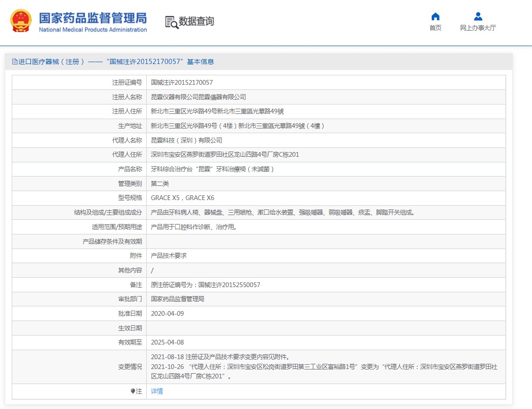Go to 首页 via house icon
532x409 pixels.
[x=435, y=16]
